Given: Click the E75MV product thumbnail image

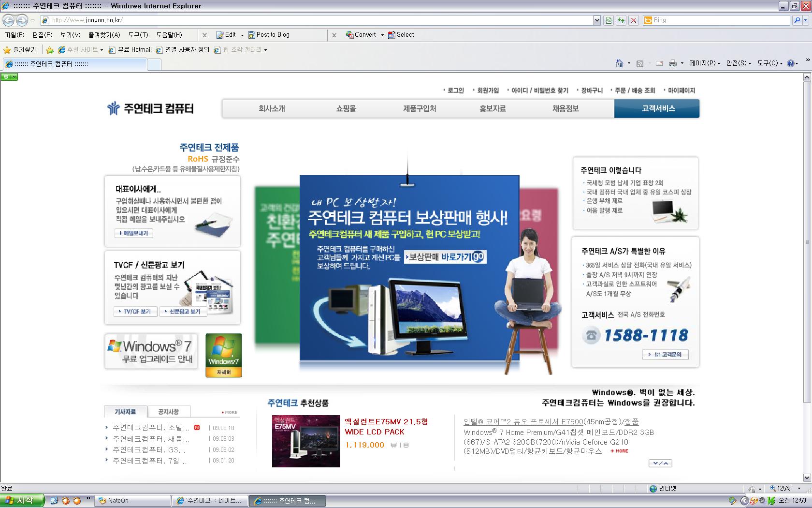Looking at the screenshot, I should point(306,441).
